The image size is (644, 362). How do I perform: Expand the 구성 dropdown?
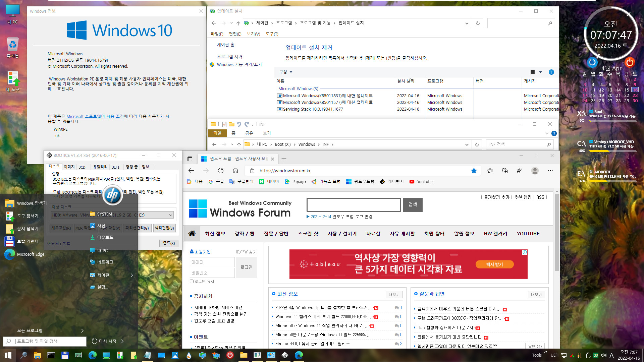285,72
